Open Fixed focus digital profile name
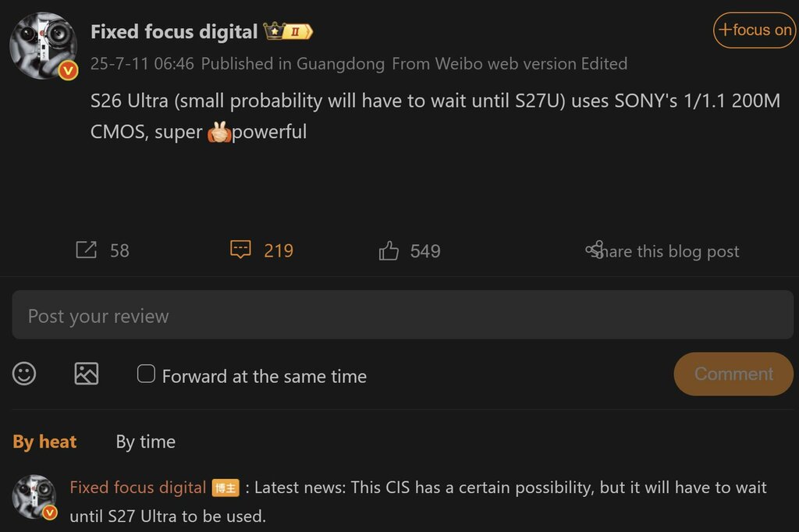 [x=174, y=31]
